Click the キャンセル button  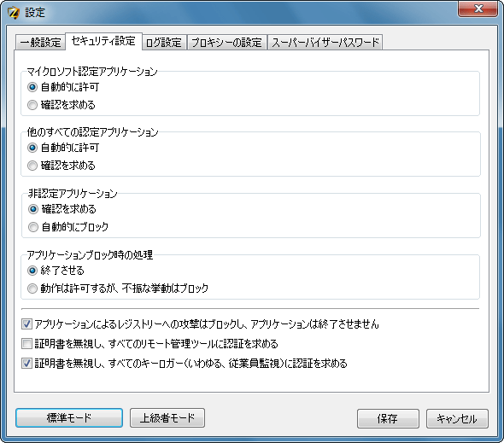[457, 418]
